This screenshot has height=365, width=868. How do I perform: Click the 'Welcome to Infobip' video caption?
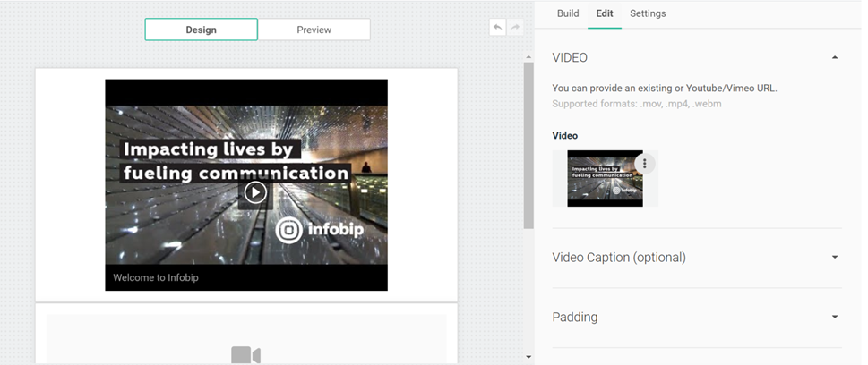(x=156, y=277)
